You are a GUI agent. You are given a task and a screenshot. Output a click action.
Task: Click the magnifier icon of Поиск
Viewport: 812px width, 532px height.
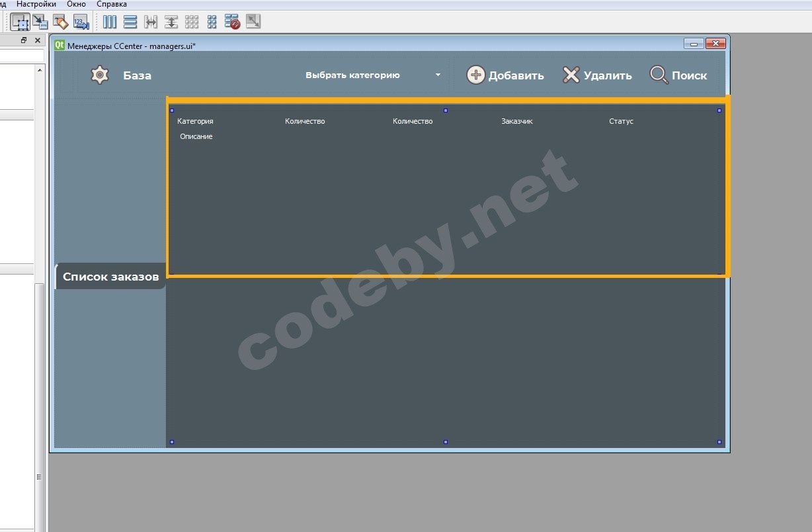[659, 75]
